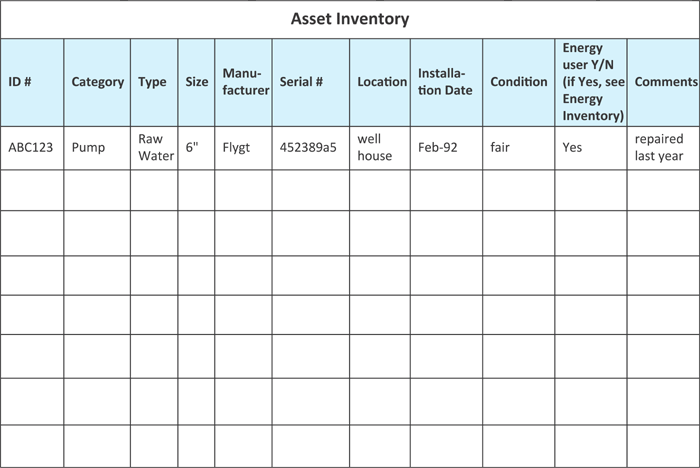Select the Comments column header
This screenshot has height=468, width=700.
[663, 82]
